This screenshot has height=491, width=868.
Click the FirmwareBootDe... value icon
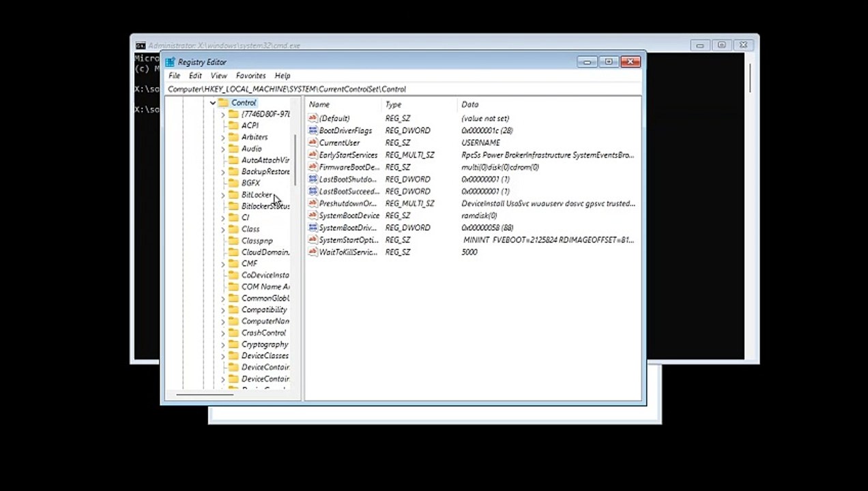click(x=313, y=167)
